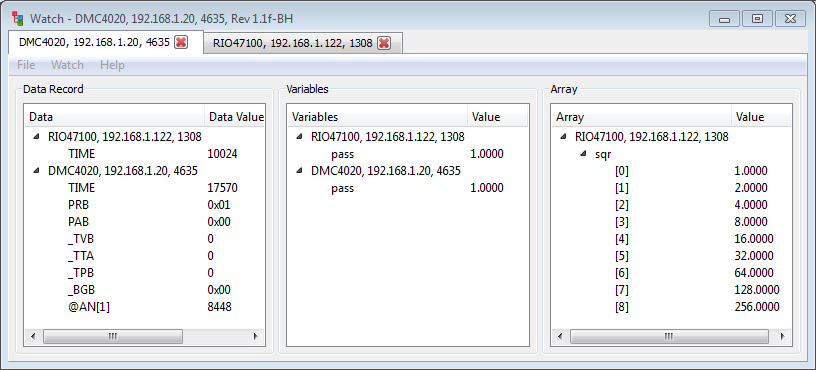Select TIME row with value 17570
Screen dimensions: 816x370
point(145,188)
